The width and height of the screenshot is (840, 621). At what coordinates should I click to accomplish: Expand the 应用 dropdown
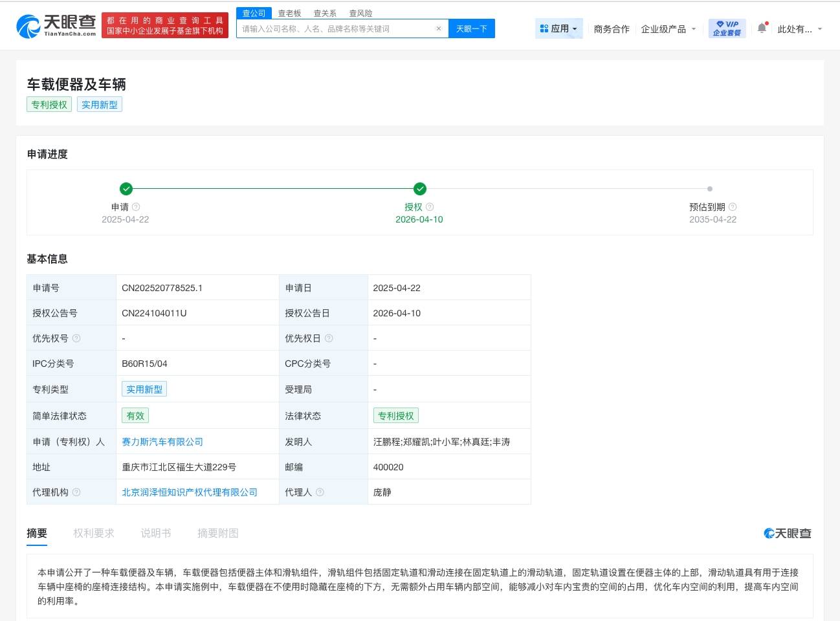[559, 28]
